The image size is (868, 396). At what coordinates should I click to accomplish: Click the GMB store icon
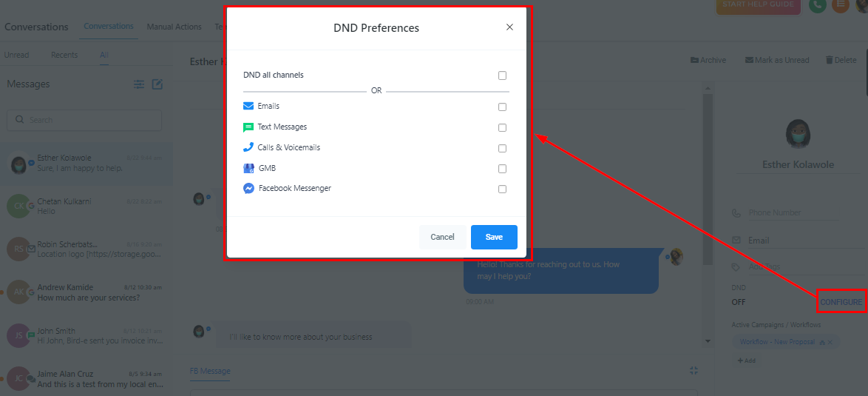pyautogui.click(x=248, y=168)
